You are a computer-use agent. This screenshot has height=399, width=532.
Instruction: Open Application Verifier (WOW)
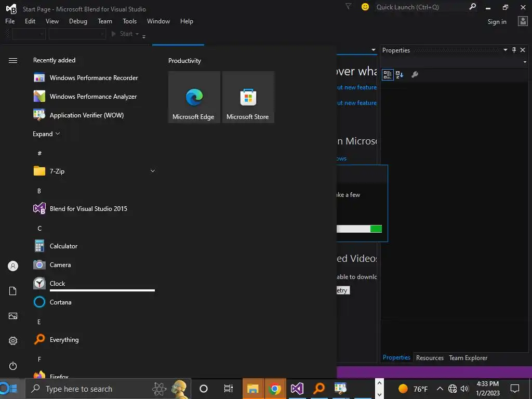click(x=95, y=115)
